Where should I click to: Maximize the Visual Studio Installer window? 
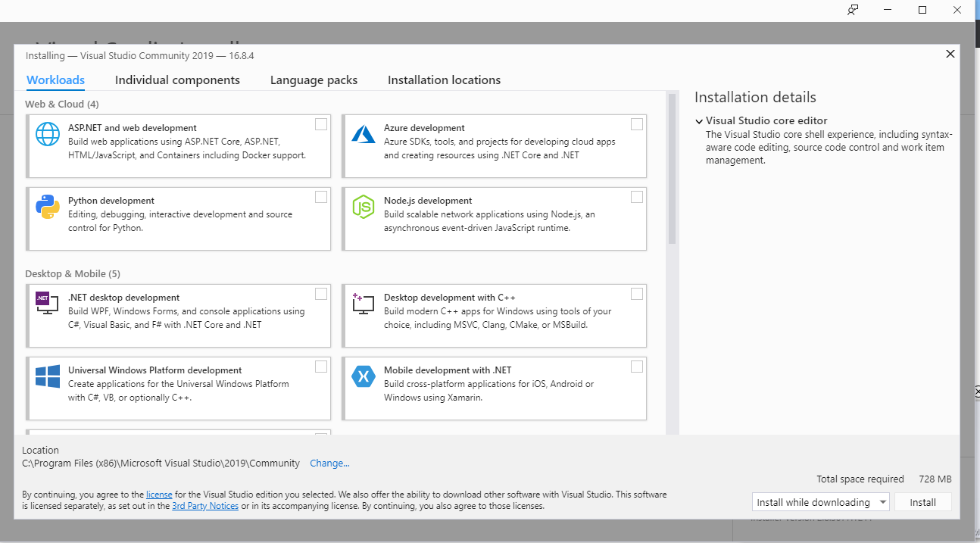tap(922, 10)
